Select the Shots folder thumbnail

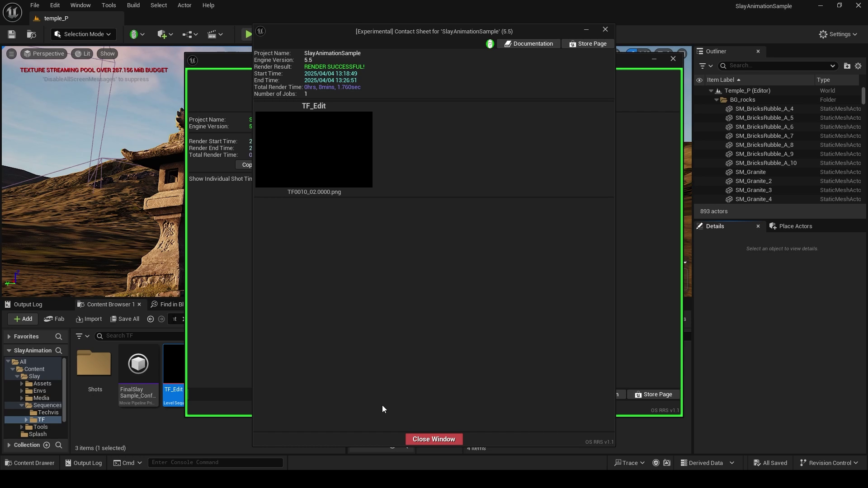coord(94,364)
